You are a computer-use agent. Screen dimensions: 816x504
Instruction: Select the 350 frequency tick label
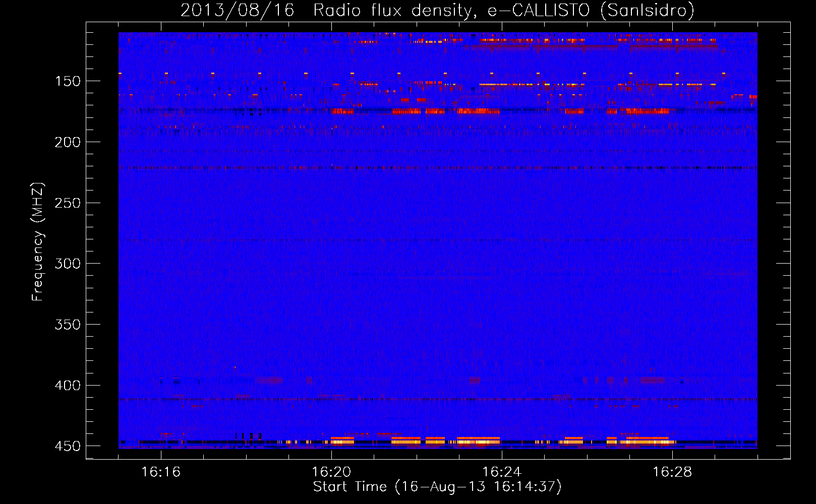tap(68, 325)
